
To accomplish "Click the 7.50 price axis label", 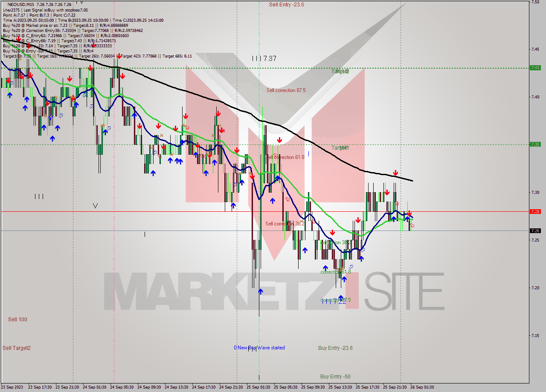I will 535,2.
